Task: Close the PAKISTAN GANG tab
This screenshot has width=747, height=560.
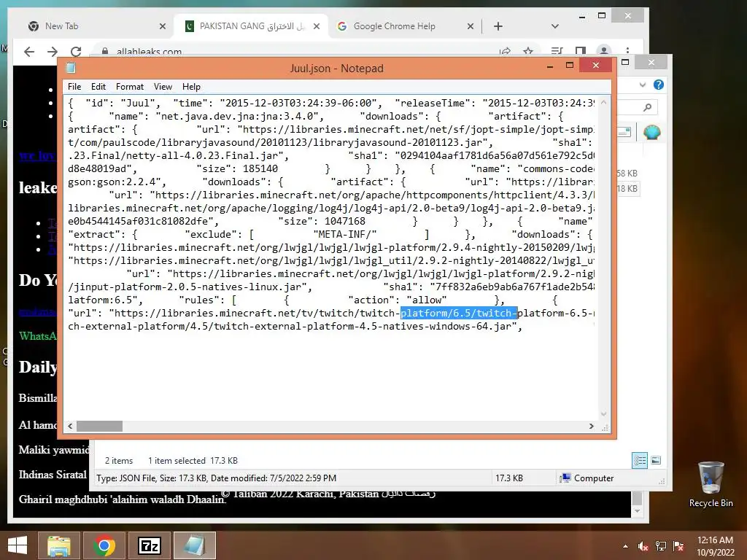Action: pyautogui.click(x=317, y=26)
